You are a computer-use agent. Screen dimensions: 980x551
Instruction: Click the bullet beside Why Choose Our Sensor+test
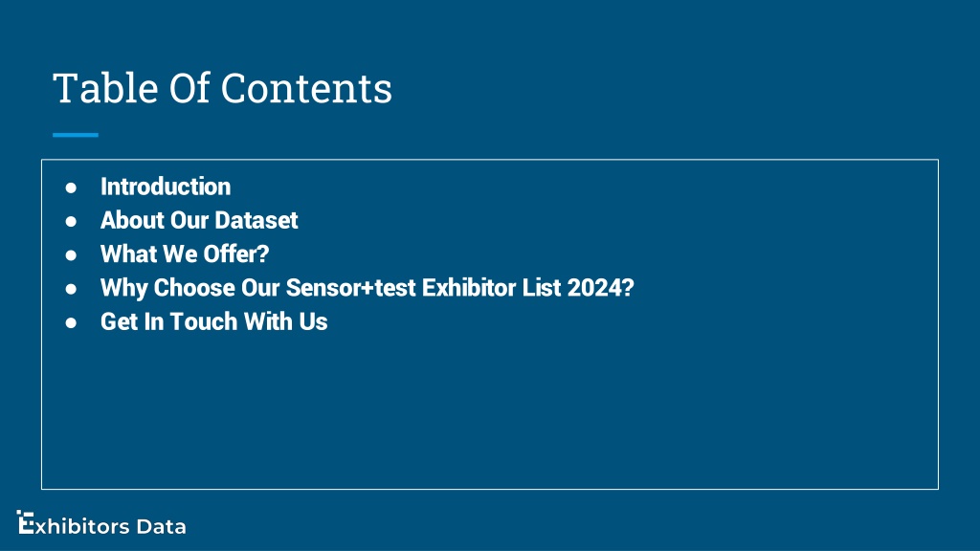tap(71, 289)
